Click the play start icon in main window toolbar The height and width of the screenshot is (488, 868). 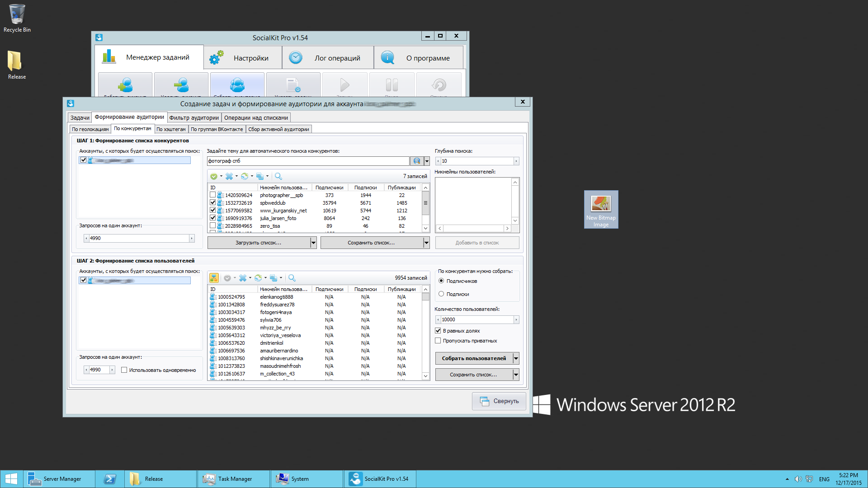(344, 84)
